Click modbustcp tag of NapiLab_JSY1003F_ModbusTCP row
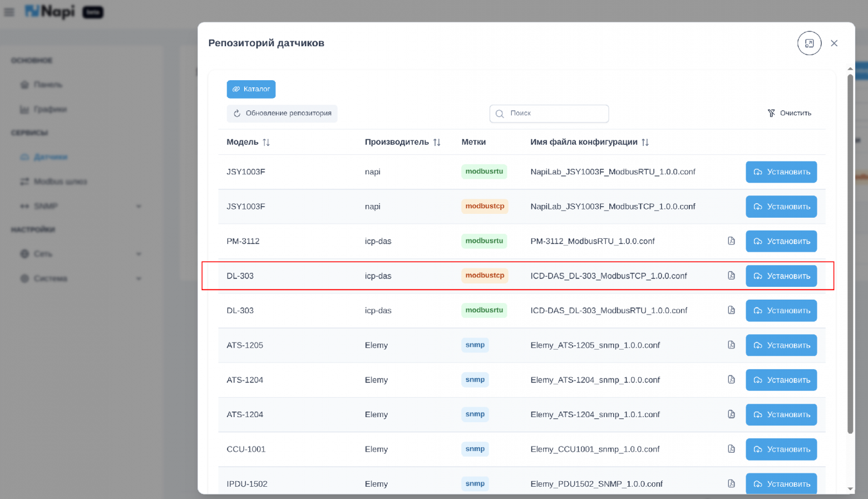This screenshot has width=868, height=499. (x=485, y=207)
